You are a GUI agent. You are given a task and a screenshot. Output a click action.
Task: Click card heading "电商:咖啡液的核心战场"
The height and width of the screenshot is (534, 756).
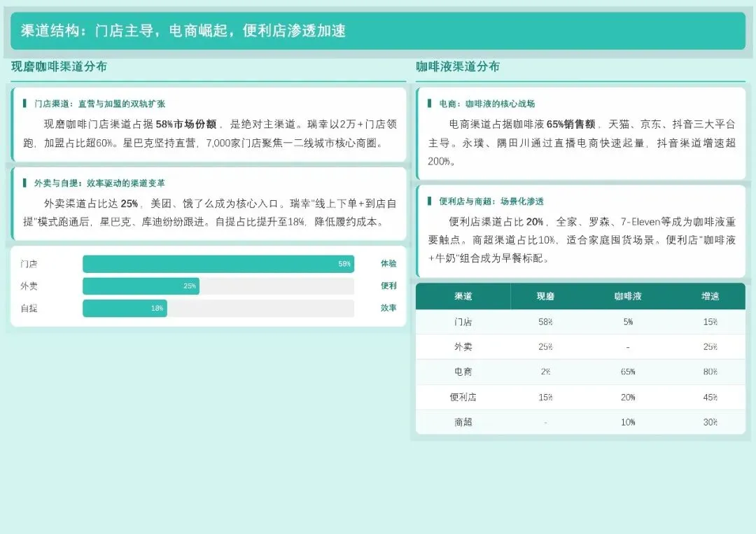click(x=487, y=104)
